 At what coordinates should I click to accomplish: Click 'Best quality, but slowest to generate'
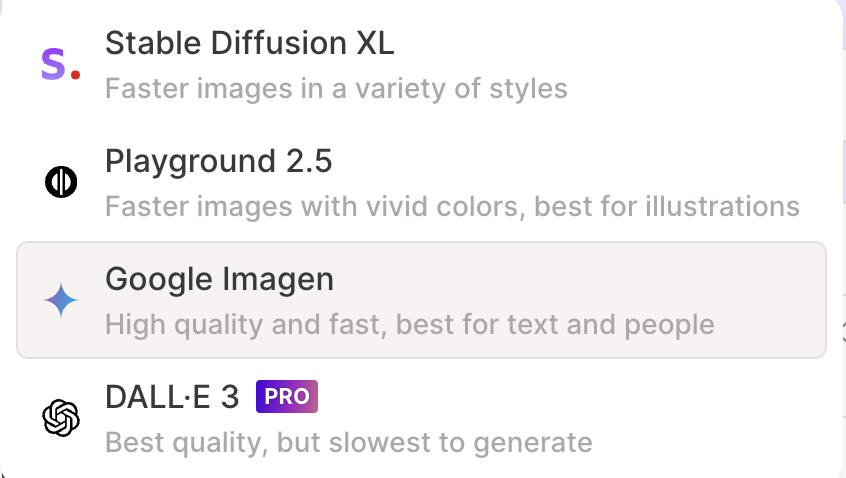coord(349,442)
